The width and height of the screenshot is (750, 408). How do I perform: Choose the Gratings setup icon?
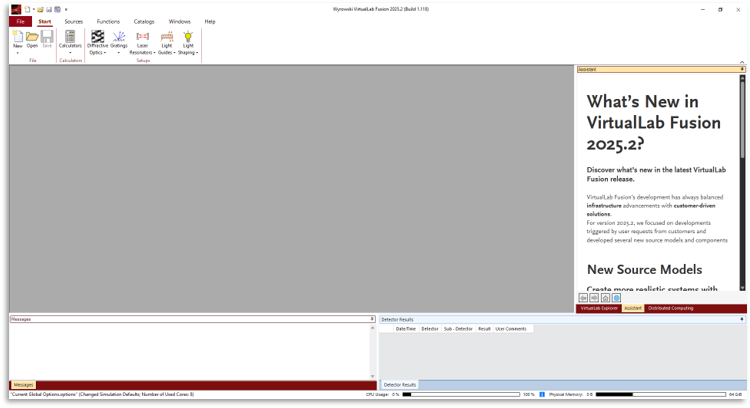pos(118,37)
